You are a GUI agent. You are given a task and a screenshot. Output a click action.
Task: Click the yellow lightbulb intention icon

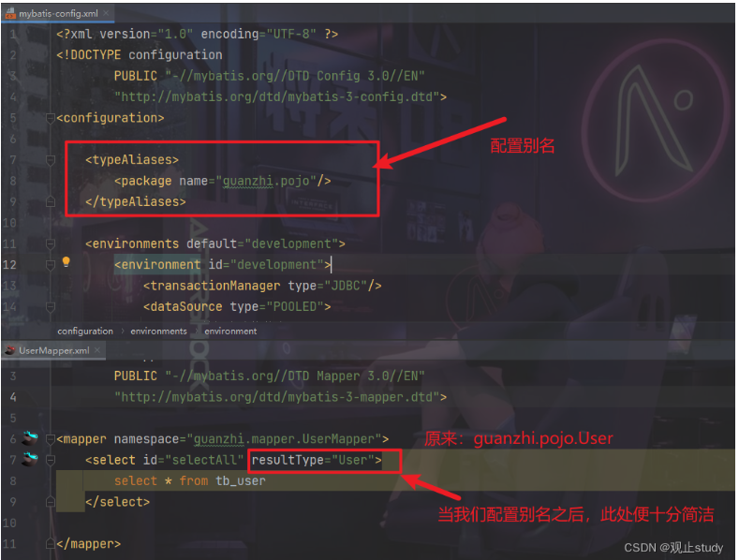(66, 262)
